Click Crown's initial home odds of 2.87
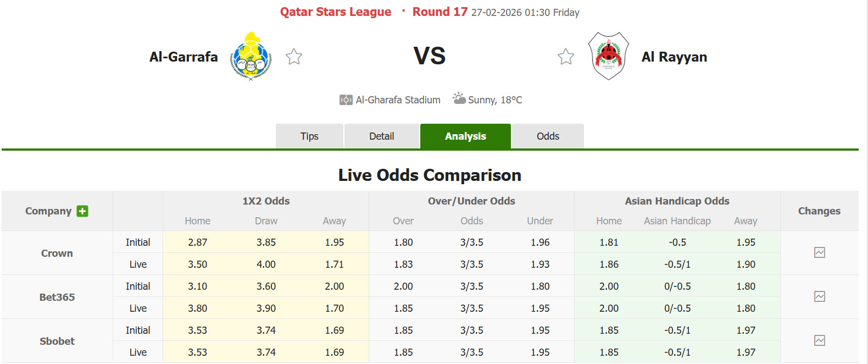868x364 pixels. click(x=197, y=242)
